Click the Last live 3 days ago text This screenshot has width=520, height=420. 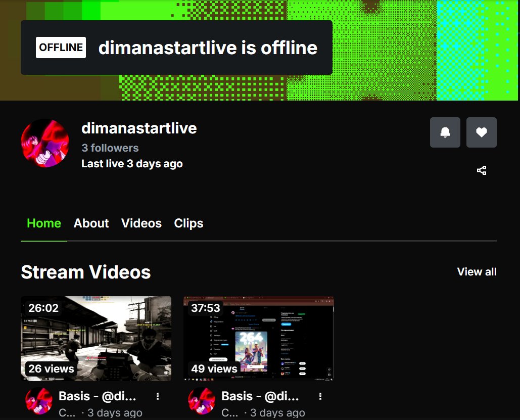point(132,164)
